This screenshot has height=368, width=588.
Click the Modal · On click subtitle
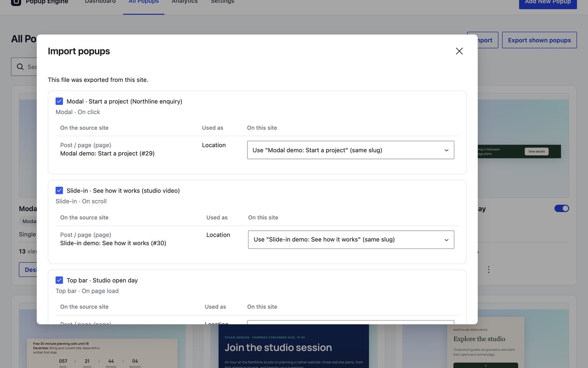point(78,112)
